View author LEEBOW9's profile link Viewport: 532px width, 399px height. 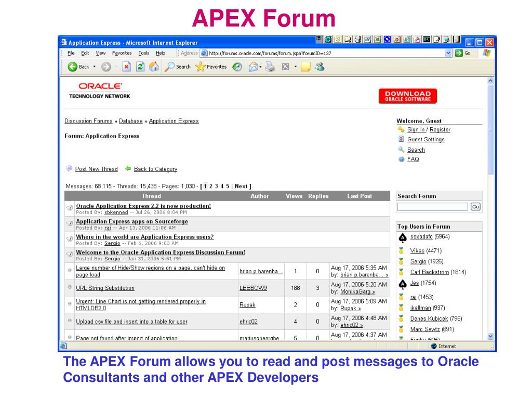253,288
